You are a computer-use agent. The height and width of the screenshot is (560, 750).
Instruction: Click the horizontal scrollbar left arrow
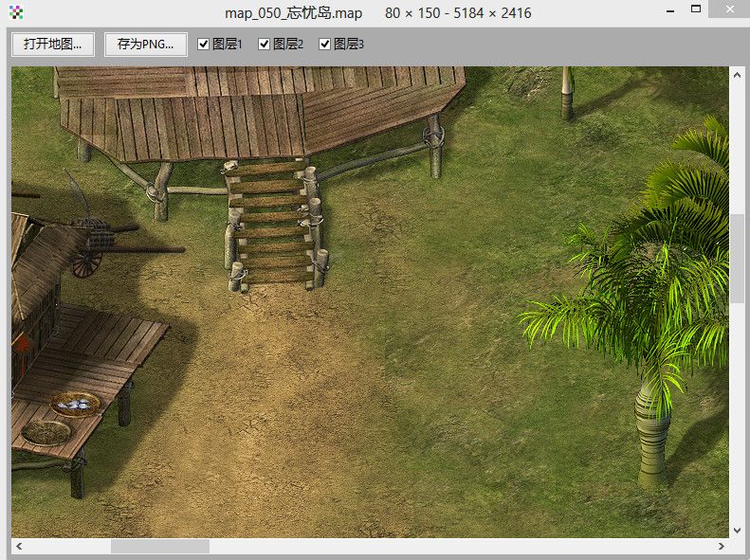20,546
